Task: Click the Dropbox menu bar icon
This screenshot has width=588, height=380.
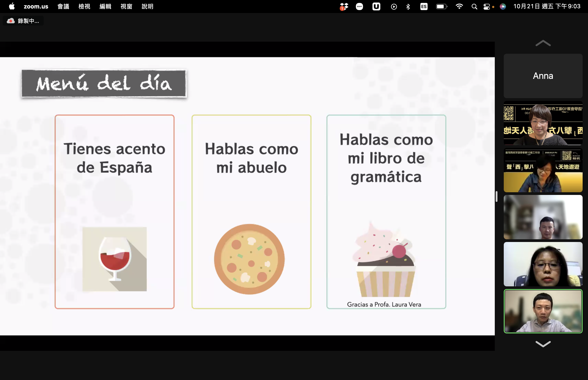Action: click(x=344, y=7)
